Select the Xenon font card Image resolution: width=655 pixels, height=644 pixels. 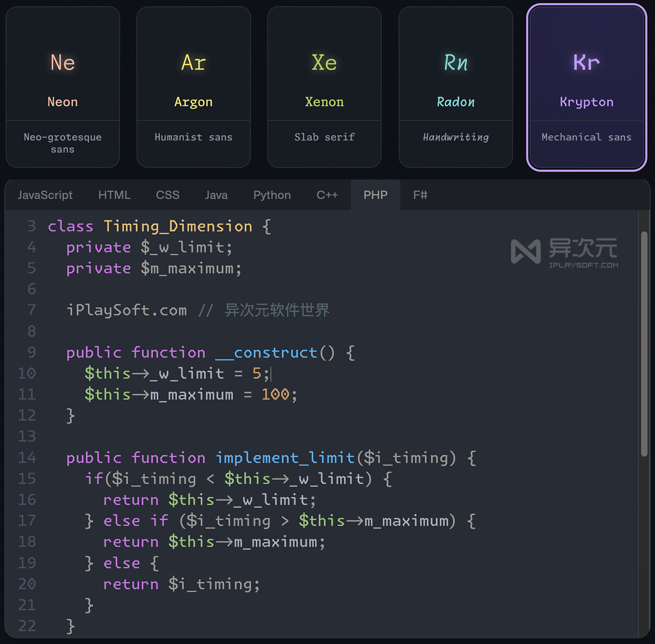[x=324, y=87]
